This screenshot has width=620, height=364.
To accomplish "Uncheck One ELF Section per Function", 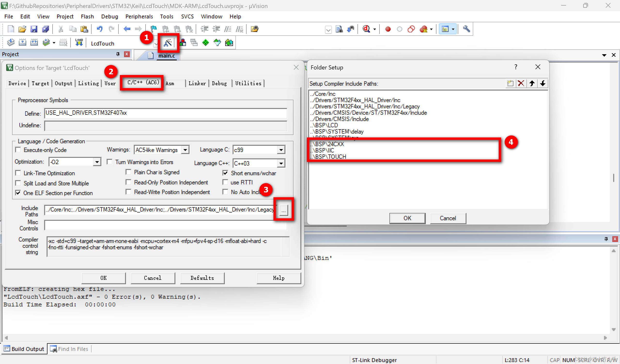I will 18,193.
